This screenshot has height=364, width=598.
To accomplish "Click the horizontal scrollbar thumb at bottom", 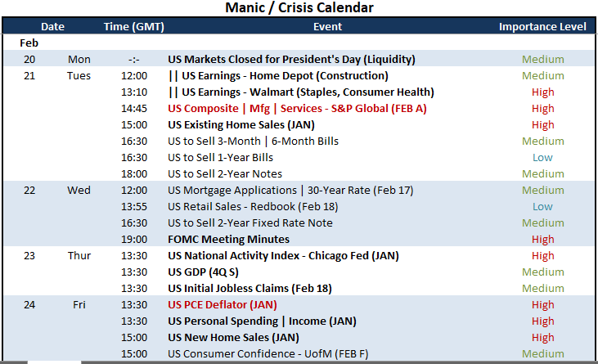I will coord(54,362).
